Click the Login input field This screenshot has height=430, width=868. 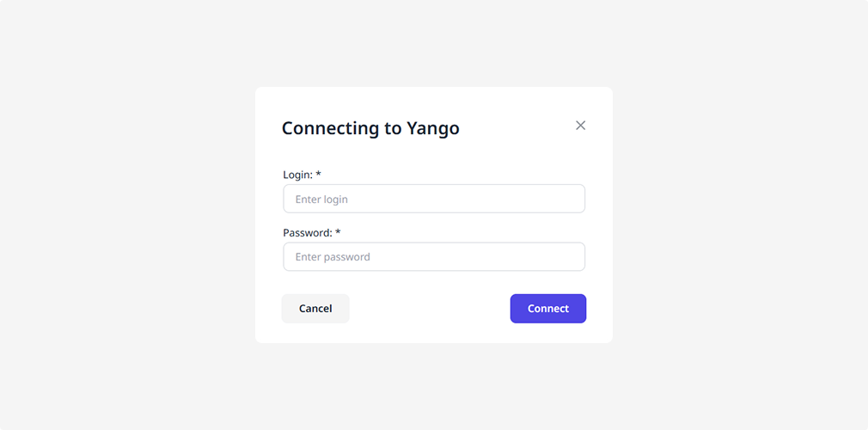tap(434, 199)
